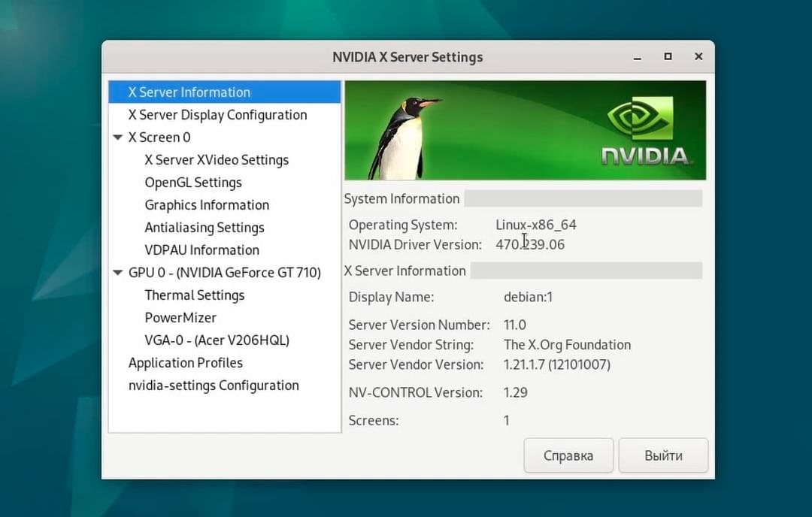This screenshot has width=812, height=517.
Task: Click operating system value Linux-x86_64
Action: point(536,225)
